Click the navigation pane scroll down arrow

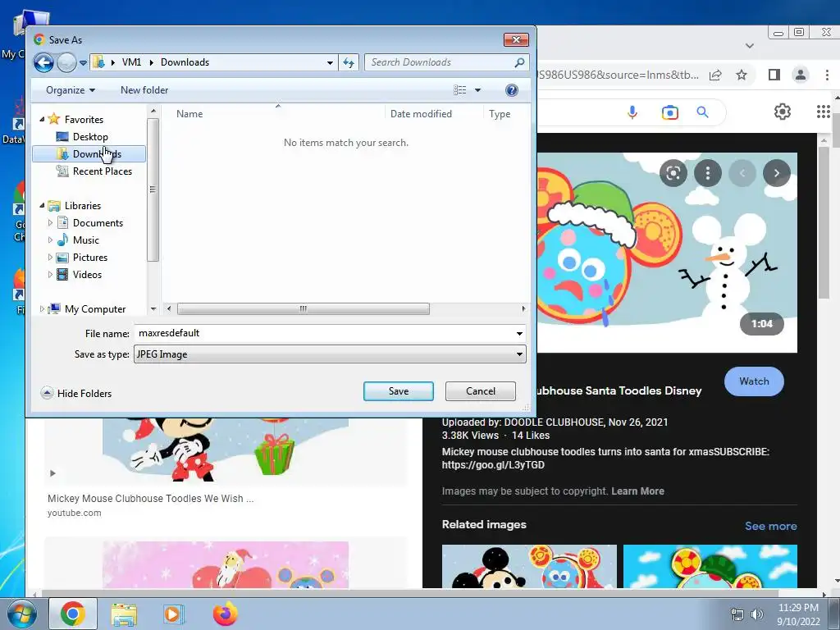(x=153, y=309)
